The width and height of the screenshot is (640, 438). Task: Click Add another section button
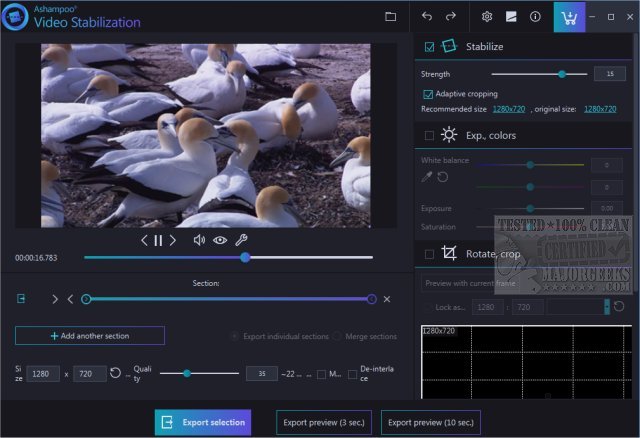coord(90,336)
